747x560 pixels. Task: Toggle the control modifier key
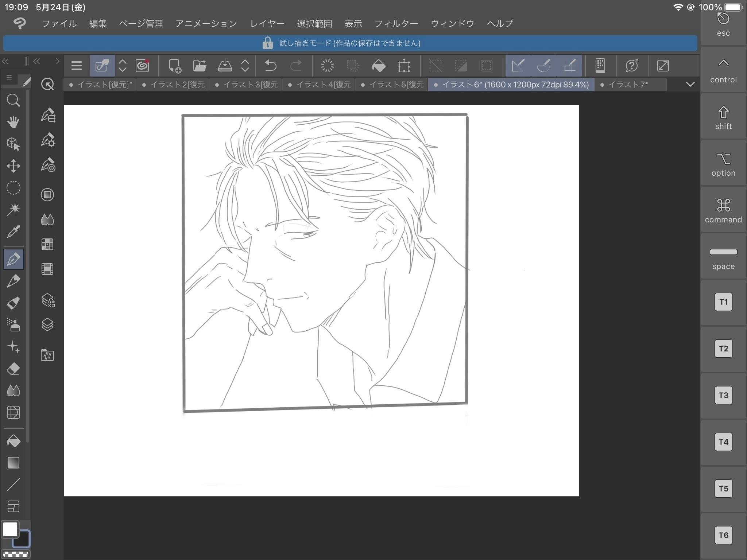(723, 70)
